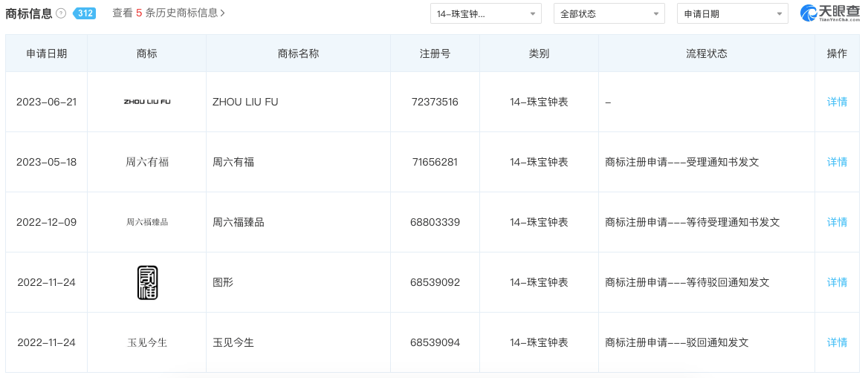View the 5 historical trademark records link
Viewport: 868px width, 378px height.
point(169,13)
